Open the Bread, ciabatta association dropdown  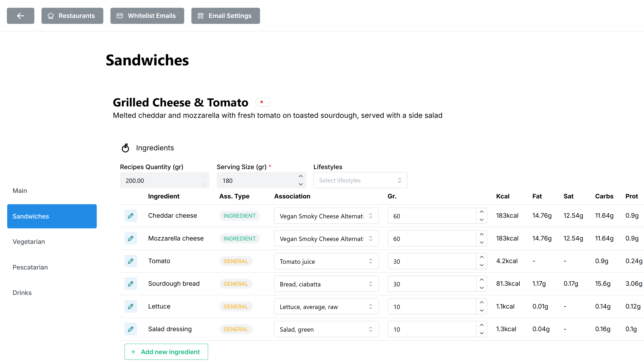tap(326, 284)
